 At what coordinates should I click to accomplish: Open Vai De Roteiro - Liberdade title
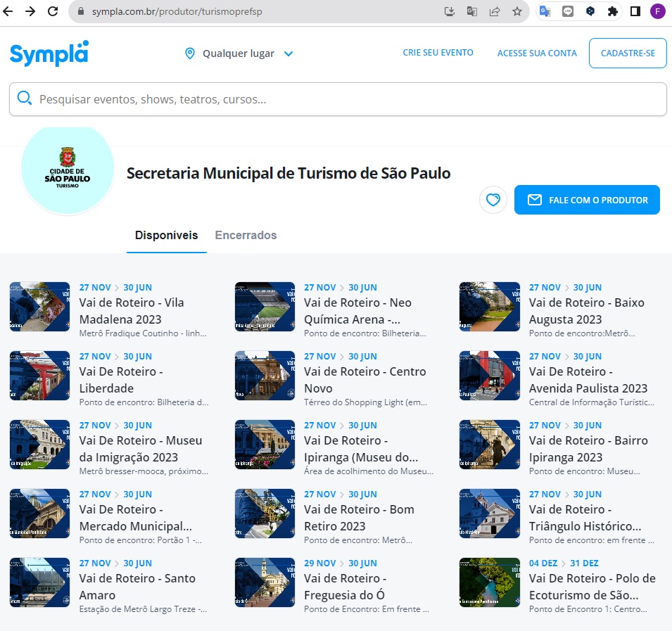[x=121, y=380]
